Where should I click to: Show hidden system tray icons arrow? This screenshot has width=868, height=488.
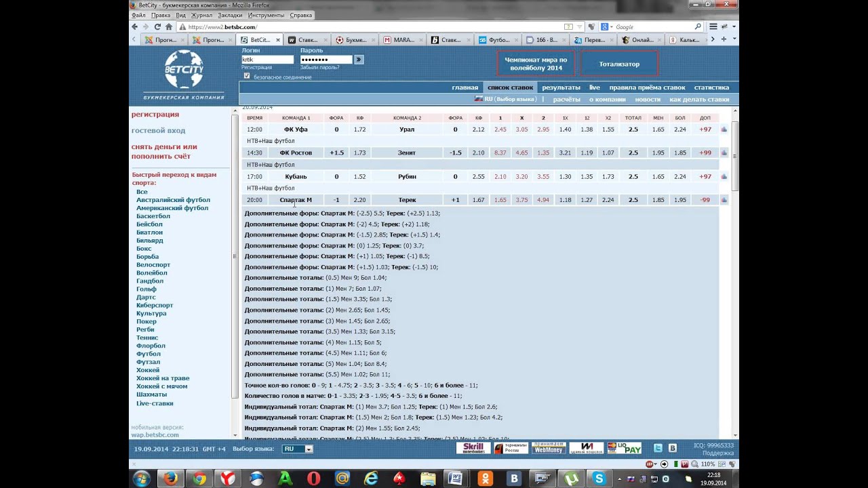pos(620,479)
